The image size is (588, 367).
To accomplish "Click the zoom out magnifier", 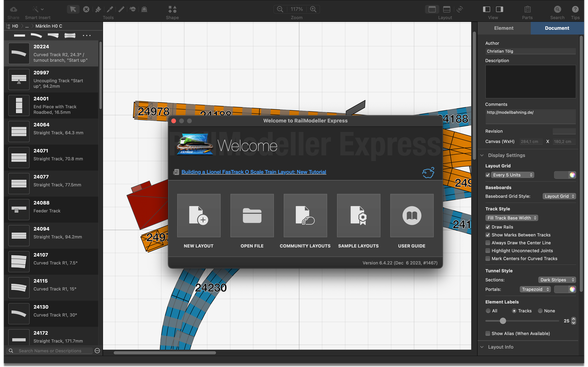I will (280, 9).
